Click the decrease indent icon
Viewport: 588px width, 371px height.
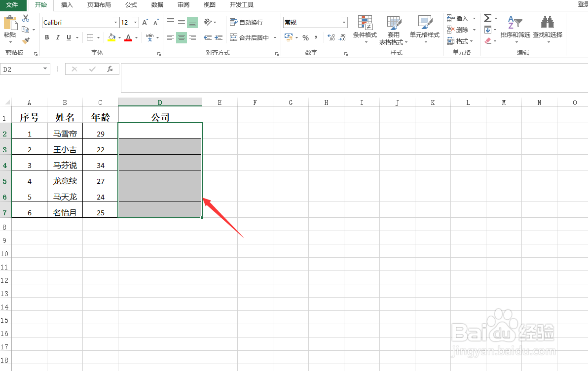coord(208,37)
